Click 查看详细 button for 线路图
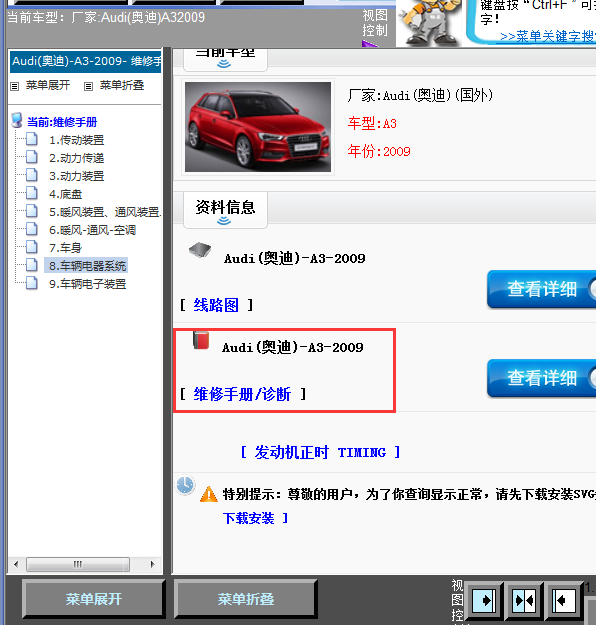Viewport: 596px width, 625px height. (541, 289)
